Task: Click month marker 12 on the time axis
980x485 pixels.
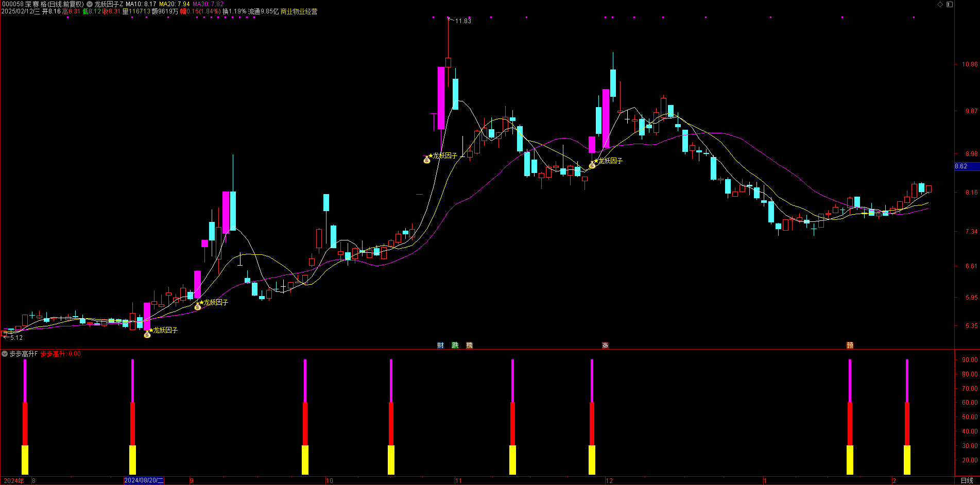Action: [609, 481]
